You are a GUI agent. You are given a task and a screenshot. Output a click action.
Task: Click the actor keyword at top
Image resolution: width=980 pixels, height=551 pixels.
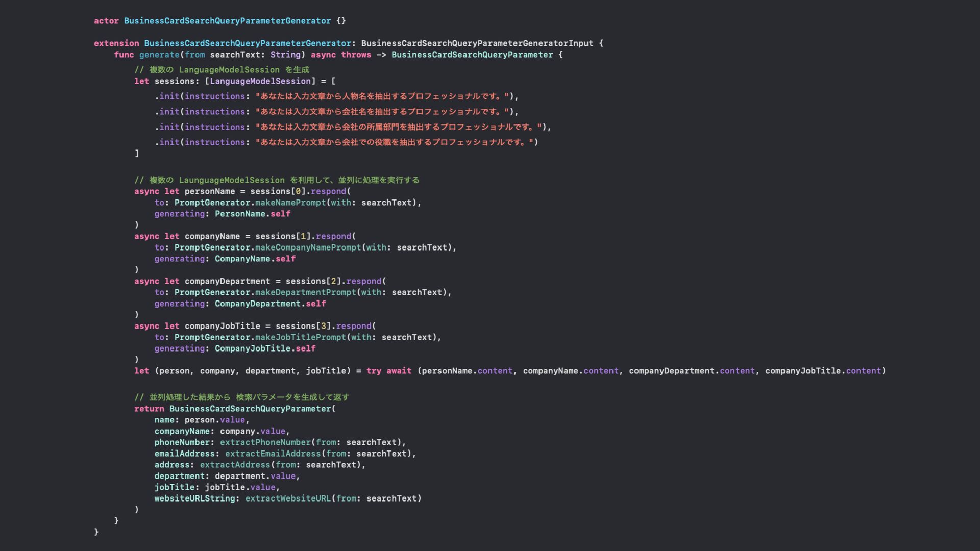(106, 21)
